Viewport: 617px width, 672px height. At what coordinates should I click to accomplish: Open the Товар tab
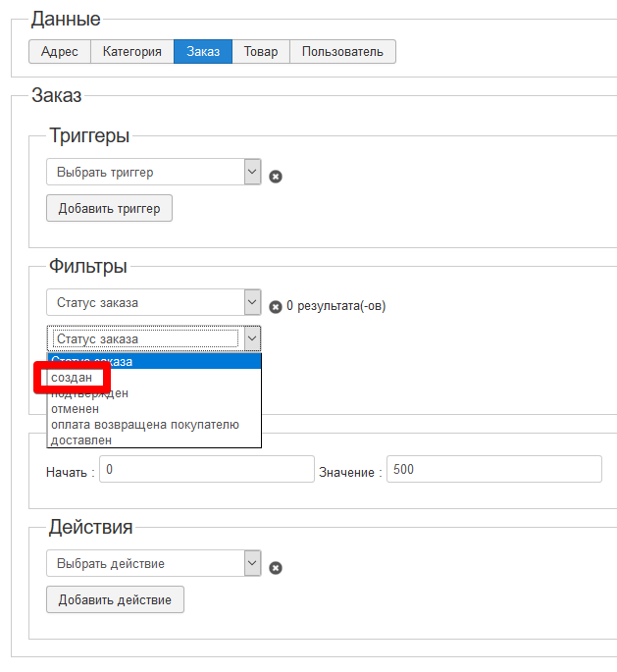click(x=261, y=52)
